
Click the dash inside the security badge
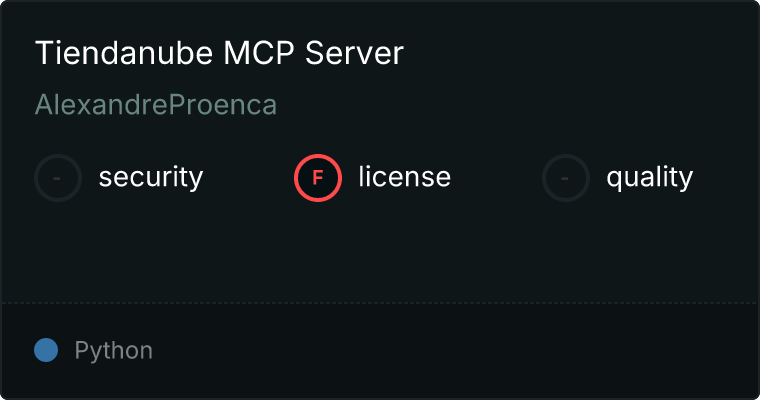(58, 178)
